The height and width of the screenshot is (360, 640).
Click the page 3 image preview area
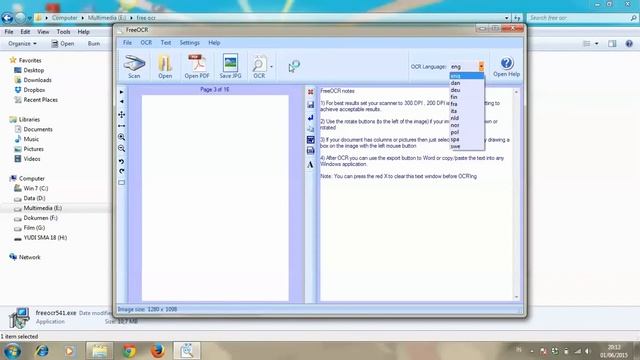[215, 198]
